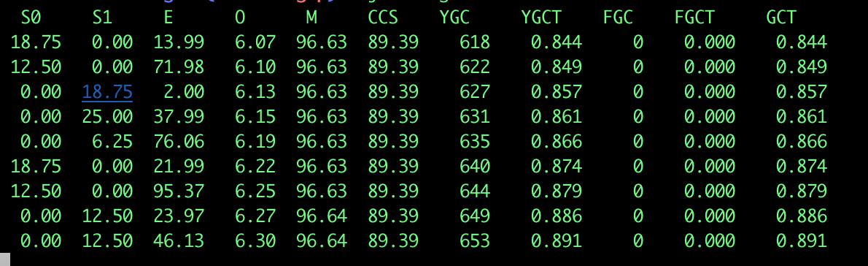
Task: Select the O value 6.27
Action: [255, 216]
